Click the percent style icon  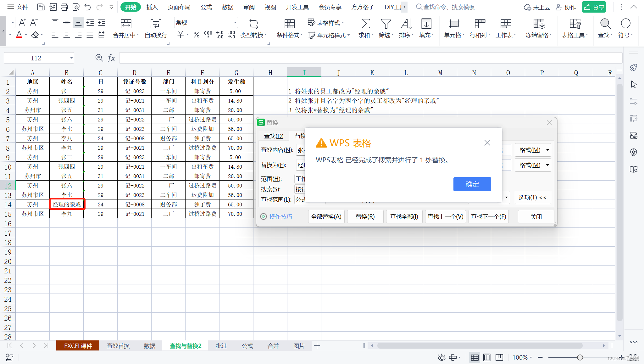tap(197, 35)
